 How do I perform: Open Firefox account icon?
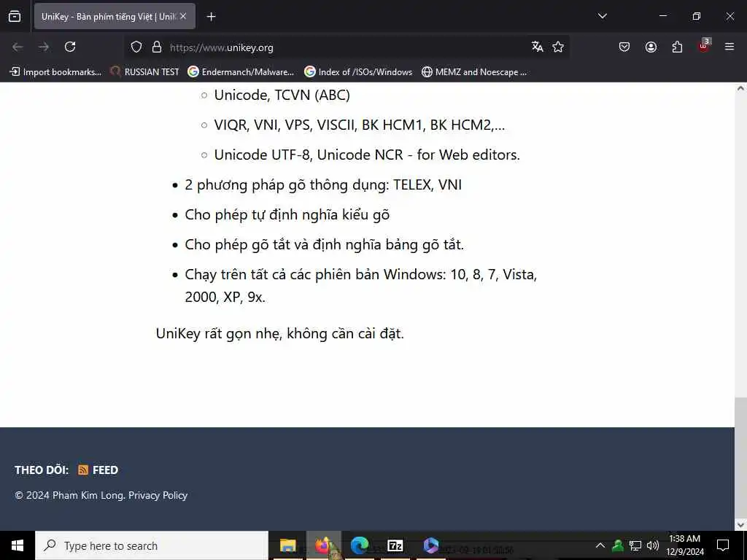pos(651,47)
